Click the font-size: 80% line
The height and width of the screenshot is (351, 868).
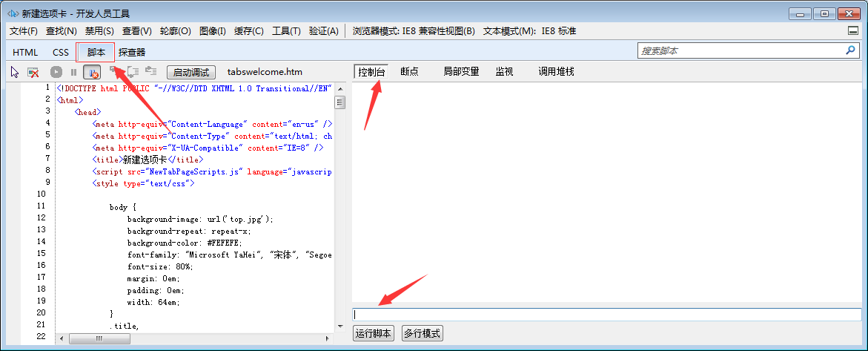(161, 266)
